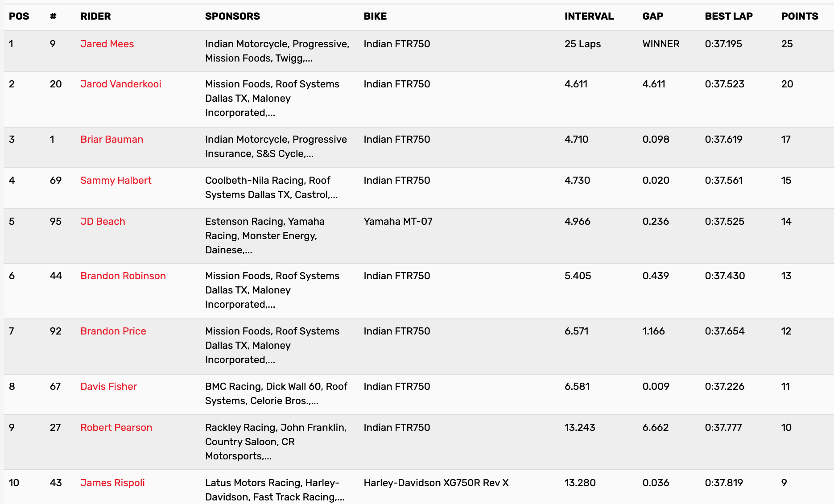Click the INTERVAL column header
834x504 pixels.
click(x=589, y=17)
